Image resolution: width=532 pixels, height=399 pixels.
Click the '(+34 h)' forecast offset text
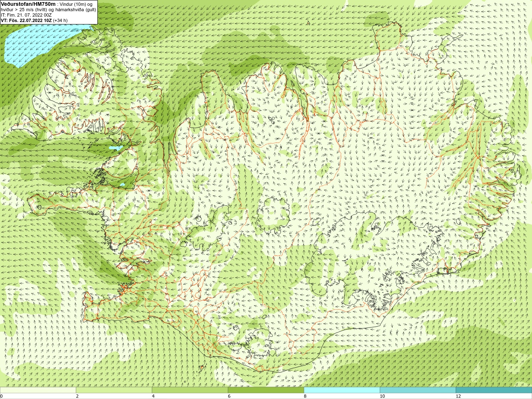coord(60,20)
